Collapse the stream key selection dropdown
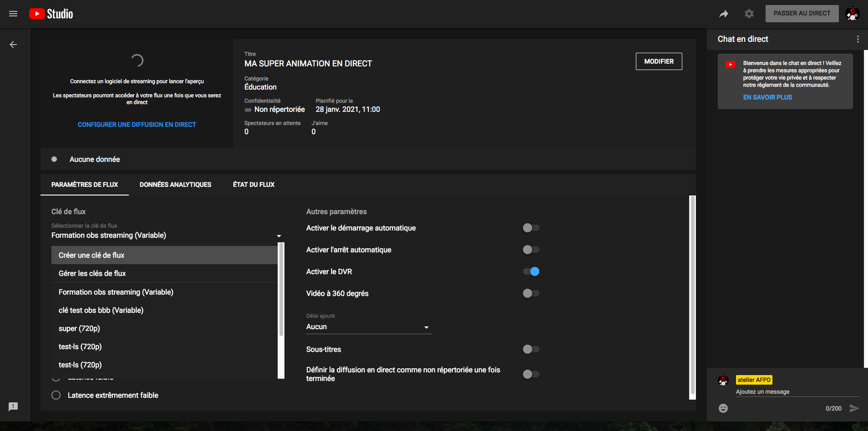 (279, 236)
